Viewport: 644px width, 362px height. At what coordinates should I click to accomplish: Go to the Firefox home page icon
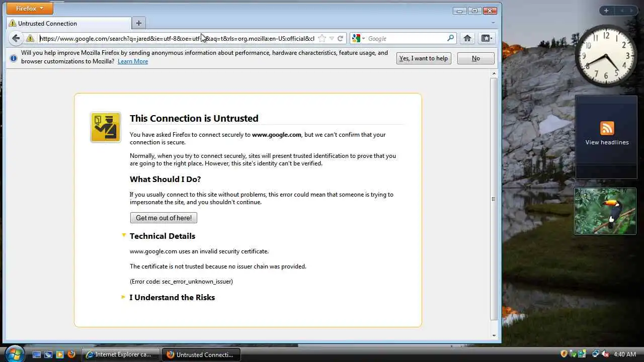pyautogui.click(x=467, y=38)
